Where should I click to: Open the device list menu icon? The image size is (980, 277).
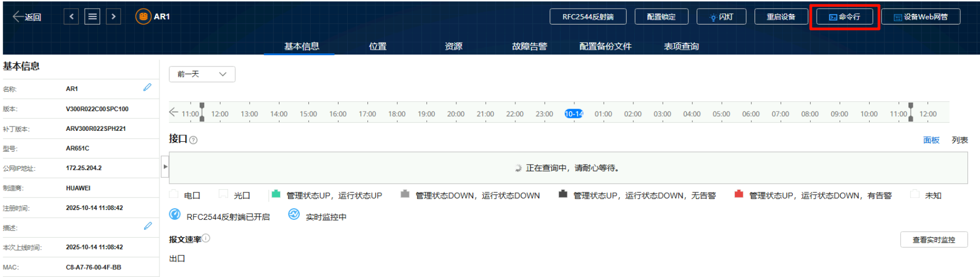[x=92, y=17]
